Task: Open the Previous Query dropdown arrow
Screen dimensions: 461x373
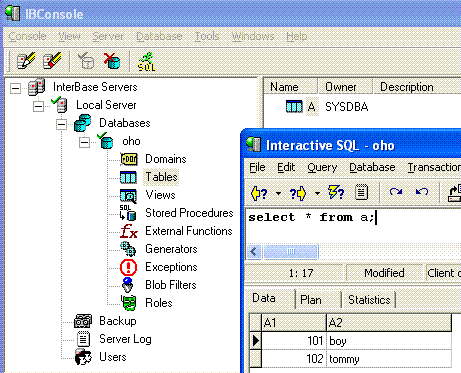Action: 278,193
